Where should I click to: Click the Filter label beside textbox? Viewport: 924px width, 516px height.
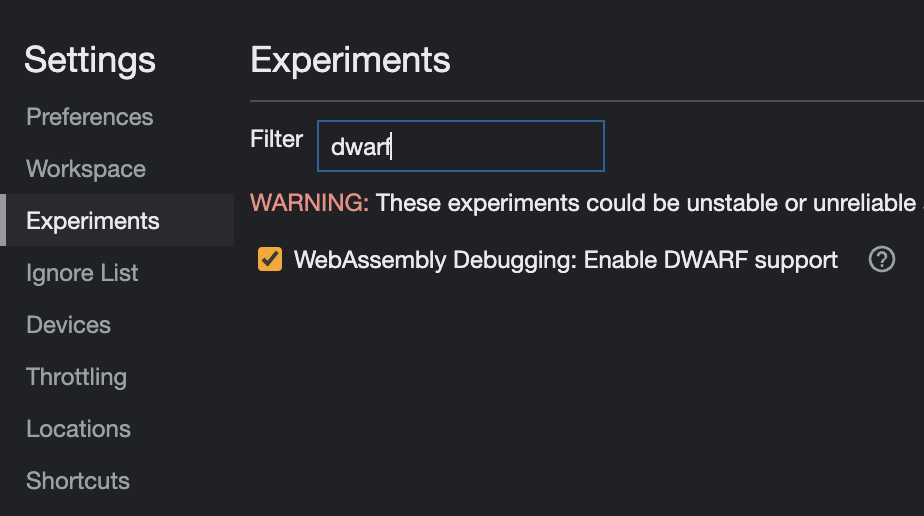tap(276, 139)
